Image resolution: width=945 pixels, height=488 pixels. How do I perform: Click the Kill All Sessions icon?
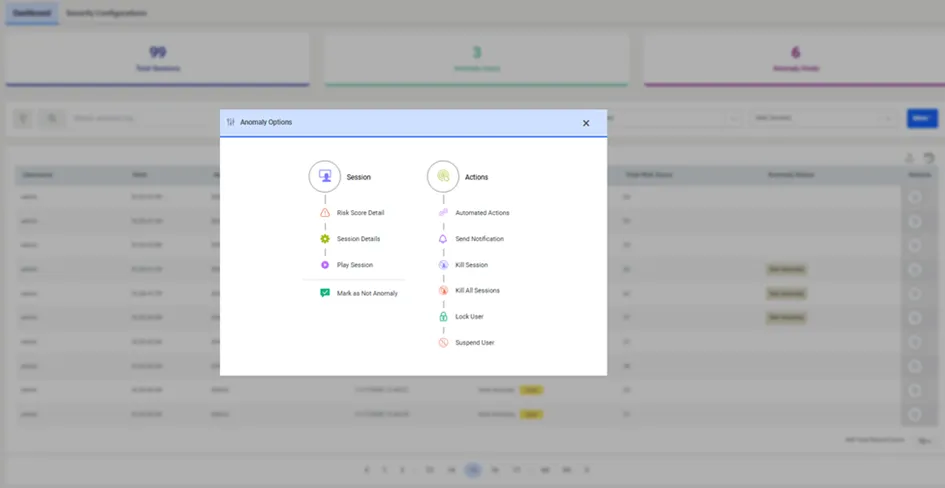(443, 290)
